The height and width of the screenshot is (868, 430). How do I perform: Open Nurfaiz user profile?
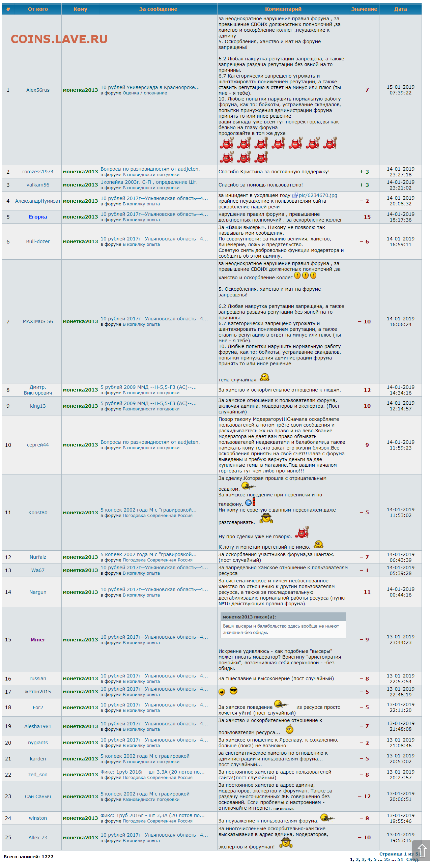point(38,557)
